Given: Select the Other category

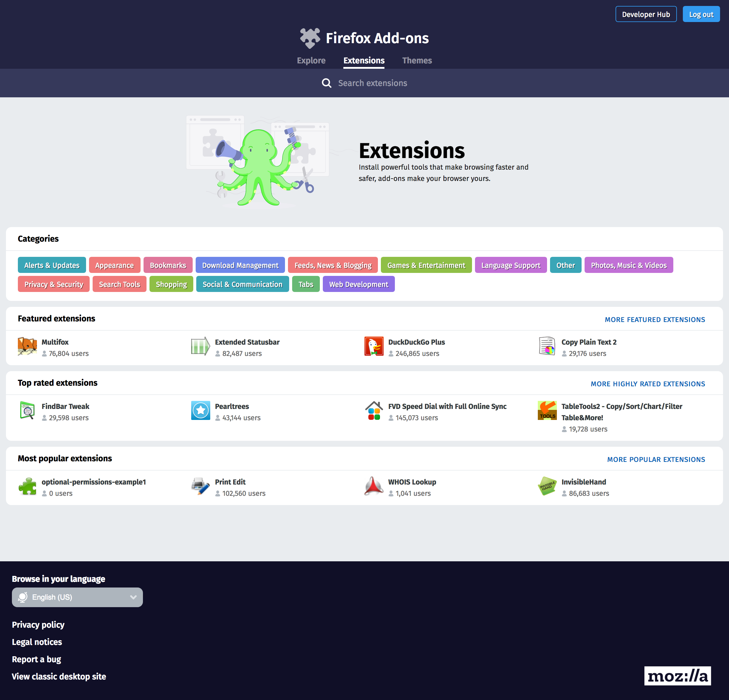Looking at the screenshot, I should (x=566, y=265).
